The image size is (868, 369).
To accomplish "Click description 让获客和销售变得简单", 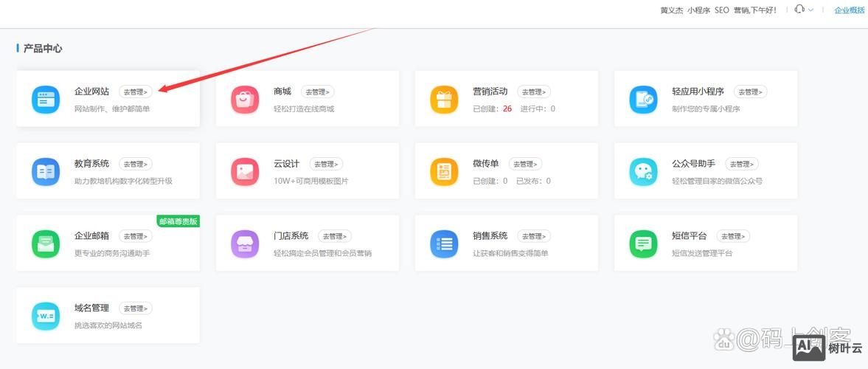I will pyautogui.click(x=510, y=253).
